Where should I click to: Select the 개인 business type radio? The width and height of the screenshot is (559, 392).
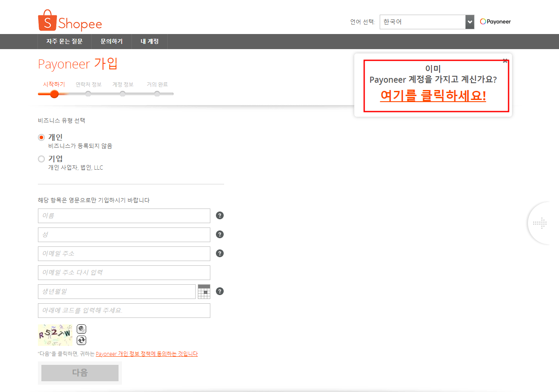coord(41,137)
